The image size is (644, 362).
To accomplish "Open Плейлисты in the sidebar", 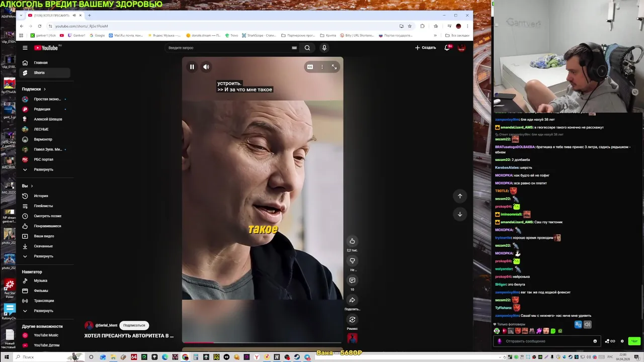I will (x=45, y=206).
